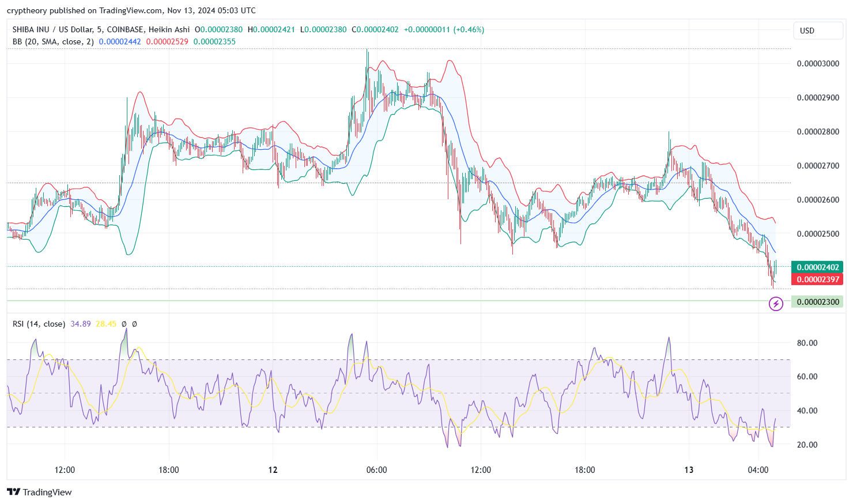Click the 0.00002900 price axis label
853x504 pixels.
[x=818, y=97]
